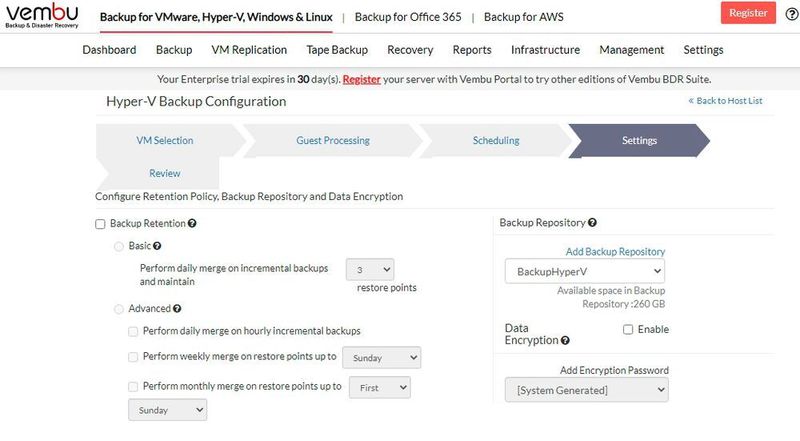Click help icon beside Backup Repository
This screenshot has width=800, height=441.
(593, 223)
